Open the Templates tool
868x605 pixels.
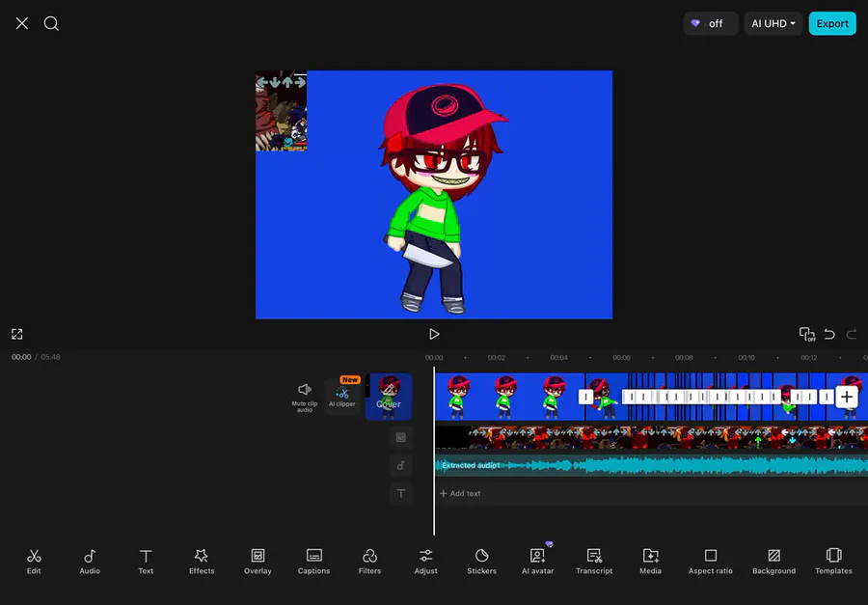[833, 562]
